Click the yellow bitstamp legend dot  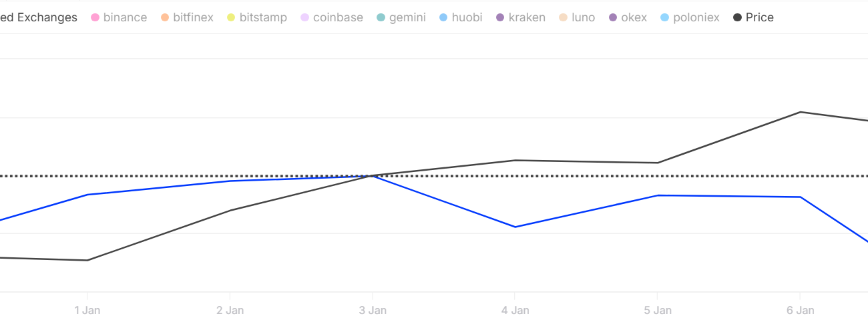click(x=231, y=17)
